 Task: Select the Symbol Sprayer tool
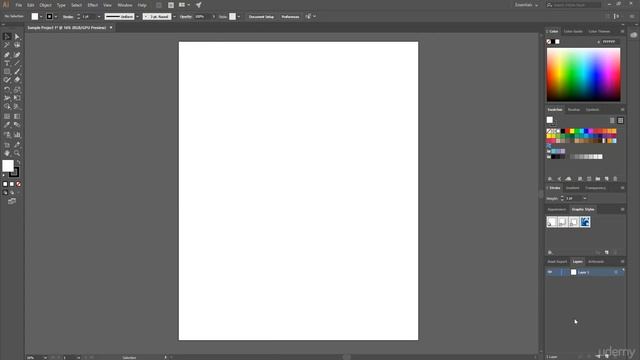point(7,135)
